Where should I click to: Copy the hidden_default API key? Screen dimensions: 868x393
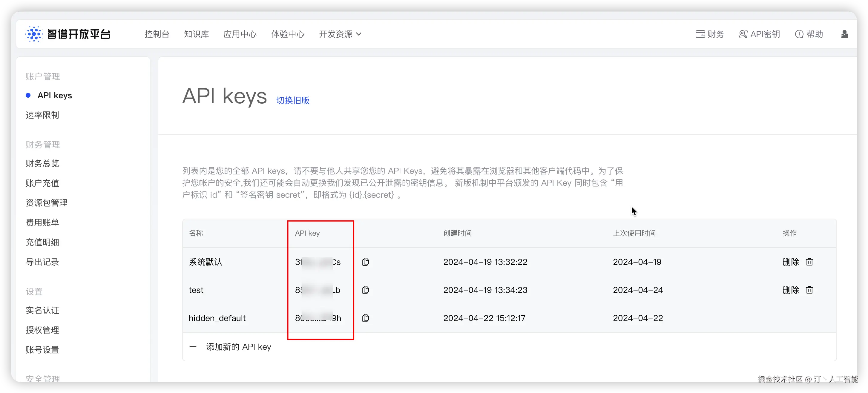tap(366, 318)
